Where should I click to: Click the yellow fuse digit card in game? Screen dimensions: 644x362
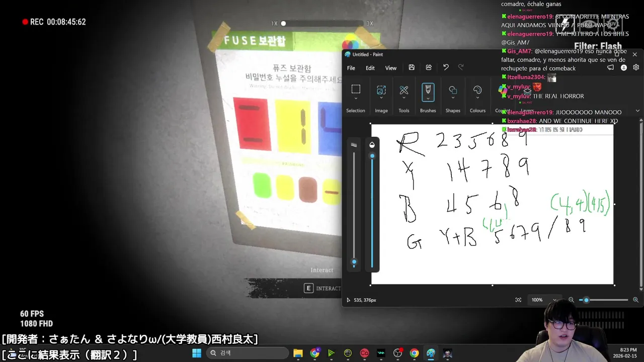pyautogui.click(x=294, y=126)
